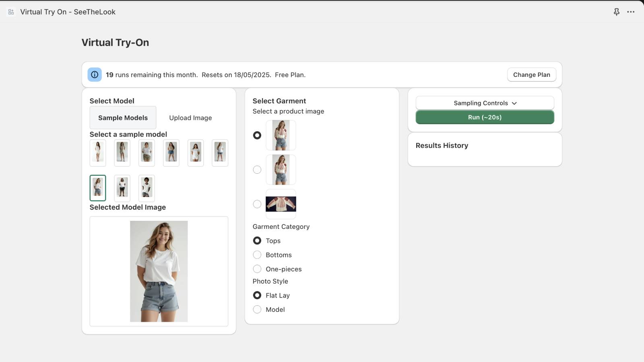Select the unselected radio beside the model-worn garment photo
The width and height of the screenshot is (644, 362).
pyautogui.click(x=257, y=170)
